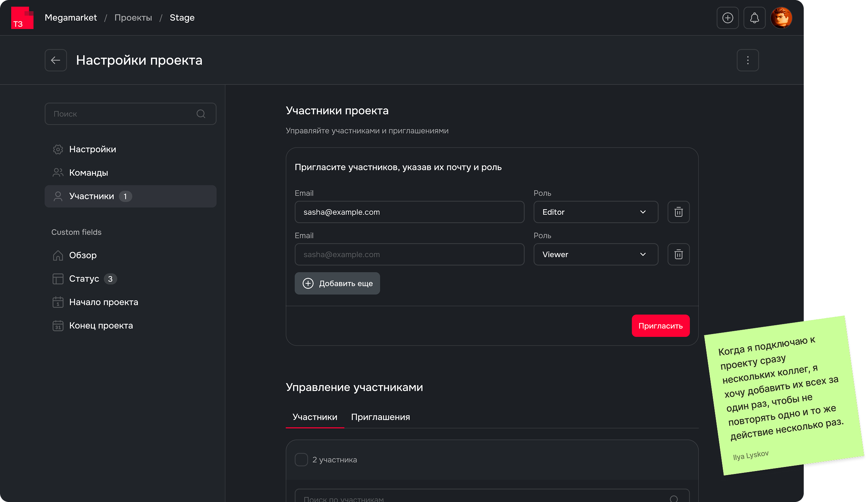868x502 pixels.
Task: Delete the Editor invite row with trash icon
Action: (679, 212)
